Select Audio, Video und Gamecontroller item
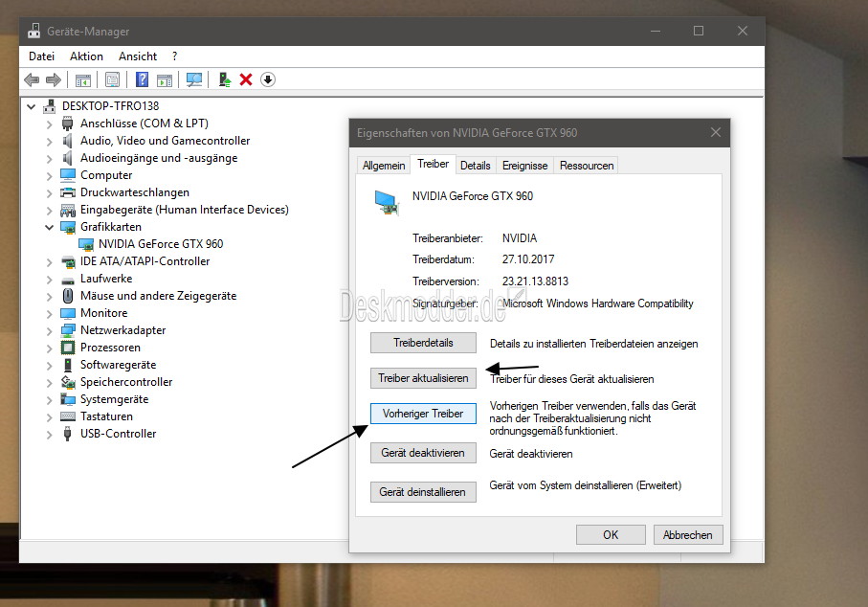The height and width of the screenshot is (607, 868). pyautogui.click(x=165, y=142)
